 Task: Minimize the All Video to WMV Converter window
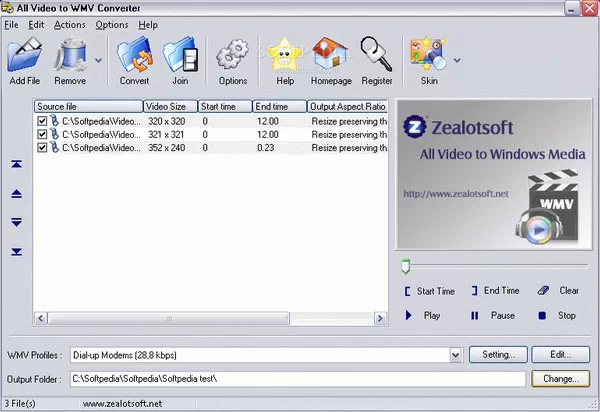click(x=572, y=8)
